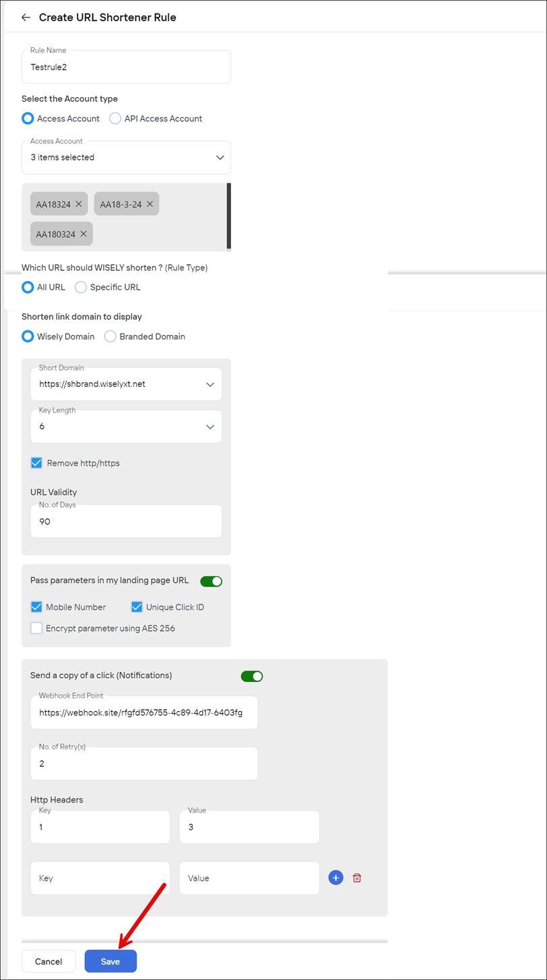
Task: Go back using the left arrow icon
Action: tap(26, 18)
